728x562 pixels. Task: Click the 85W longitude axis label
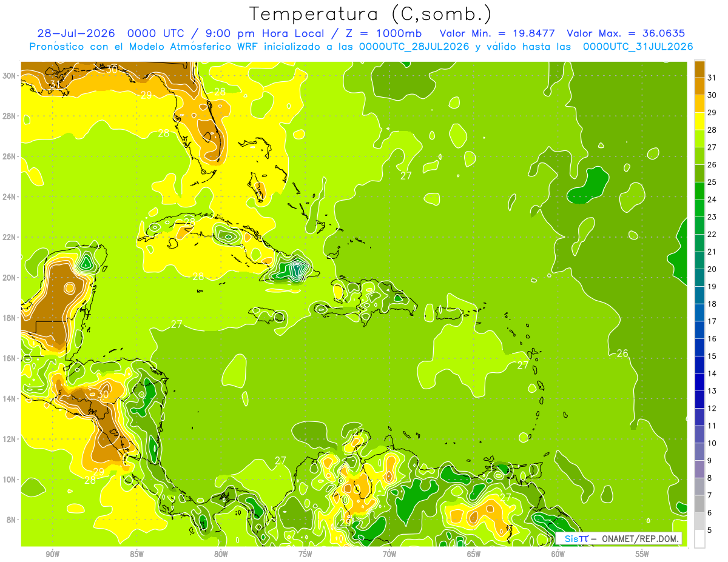(x=137, y=554)
